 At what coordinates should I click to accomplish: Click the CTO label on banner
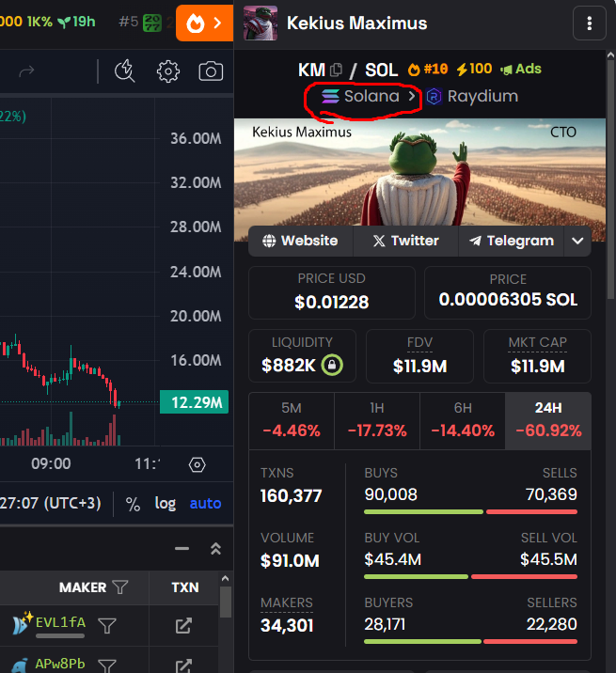[x=562, y=133]
